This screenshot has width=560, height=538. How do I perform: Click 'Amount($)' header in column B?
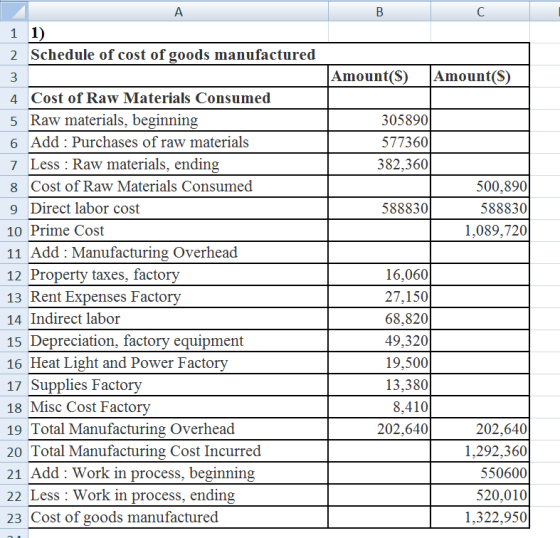point(379,76)
